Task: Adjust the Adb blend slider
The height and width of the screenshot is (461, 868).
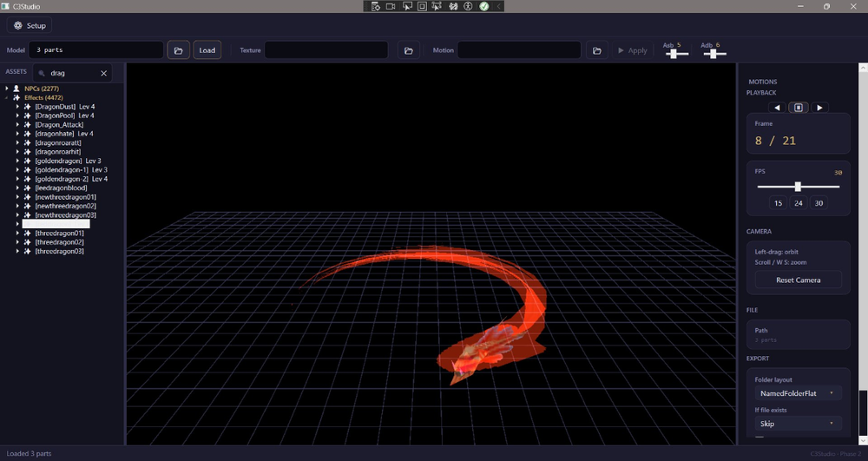Action: [x=713, y=54]
